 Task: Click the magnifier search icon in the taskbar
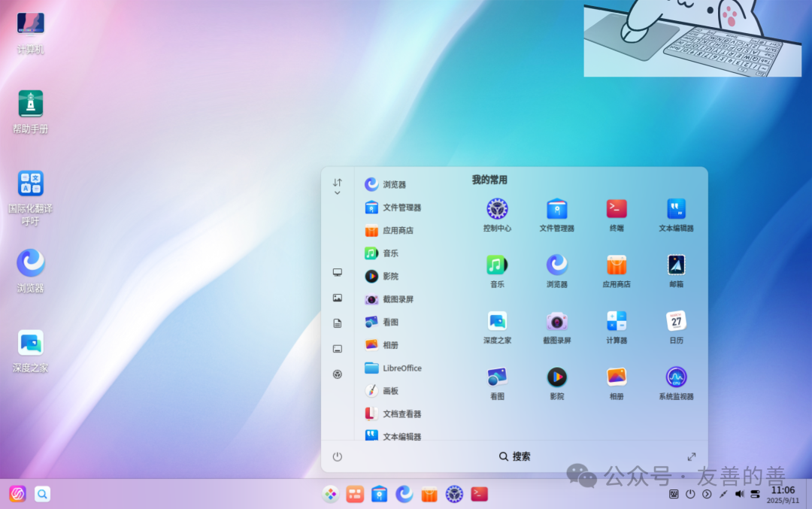pos(42,494)
